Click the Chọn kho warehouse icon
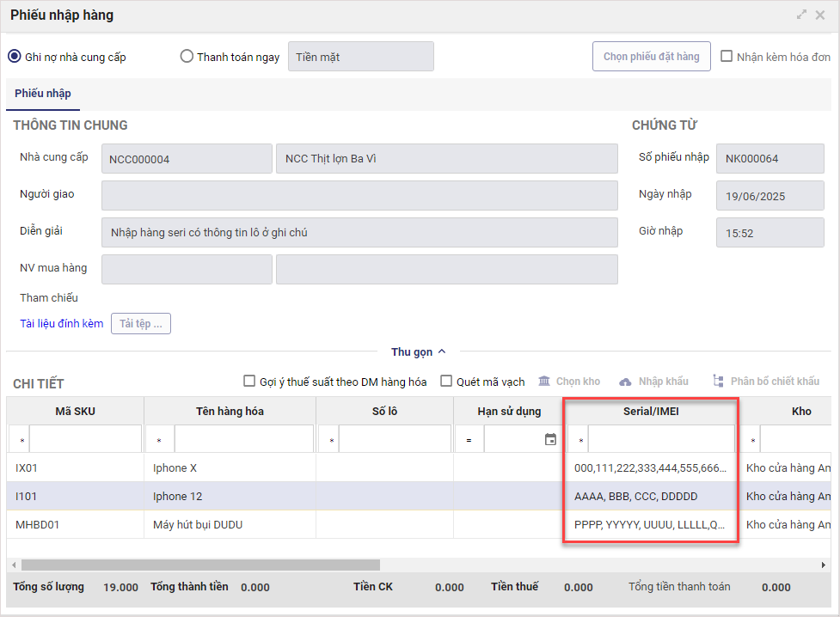Image resolution: width=840 pixels, height=617 pixels. click(544, 382)
